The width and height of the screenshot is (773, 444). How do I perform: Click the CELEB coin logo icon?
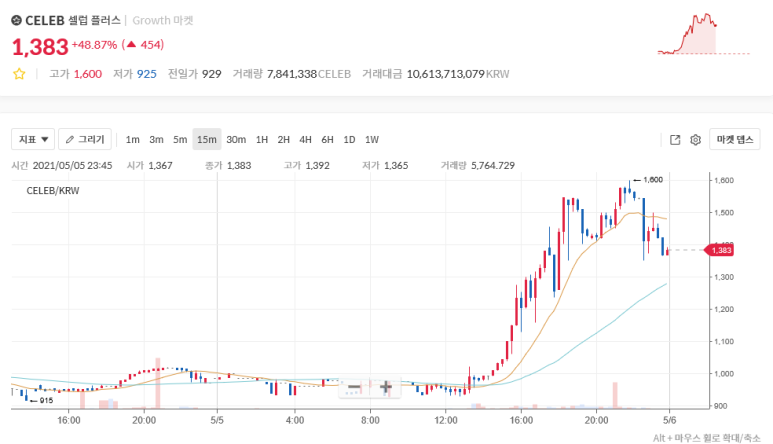pyautogui.click(x=17, y=20)
